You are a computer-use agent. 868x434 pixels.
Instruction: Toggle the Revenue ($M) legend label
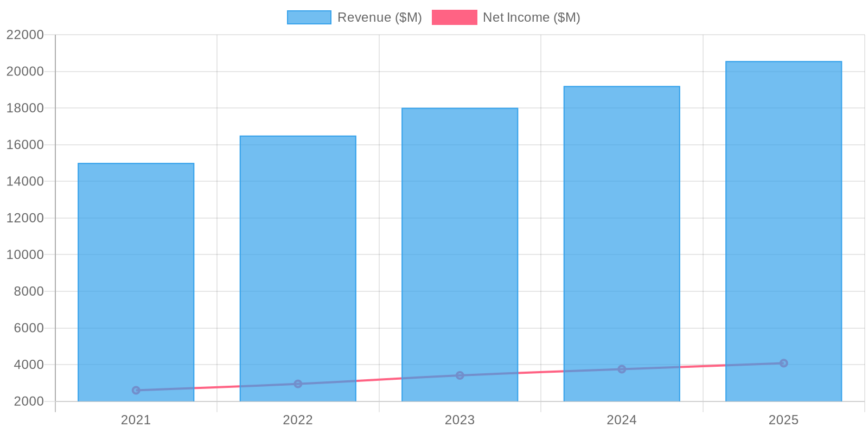tap(379, 17)
